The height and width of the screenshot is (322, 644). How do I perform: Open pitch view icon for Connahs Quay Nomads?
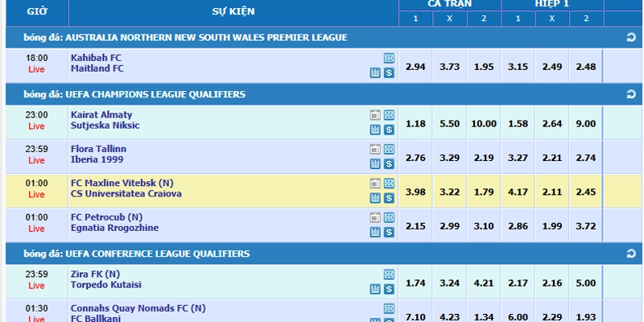(389, 309)
